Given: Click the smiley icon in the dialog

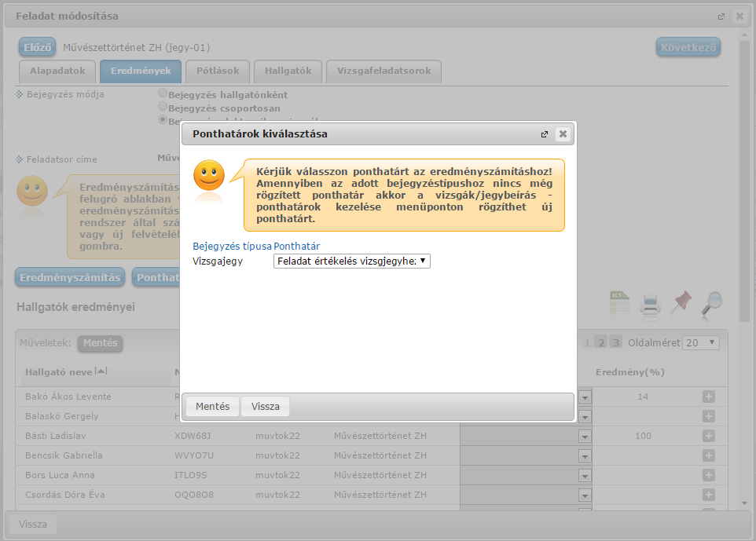Looking at the screenshot, I should pyautogui.click(x=209, y=175).
